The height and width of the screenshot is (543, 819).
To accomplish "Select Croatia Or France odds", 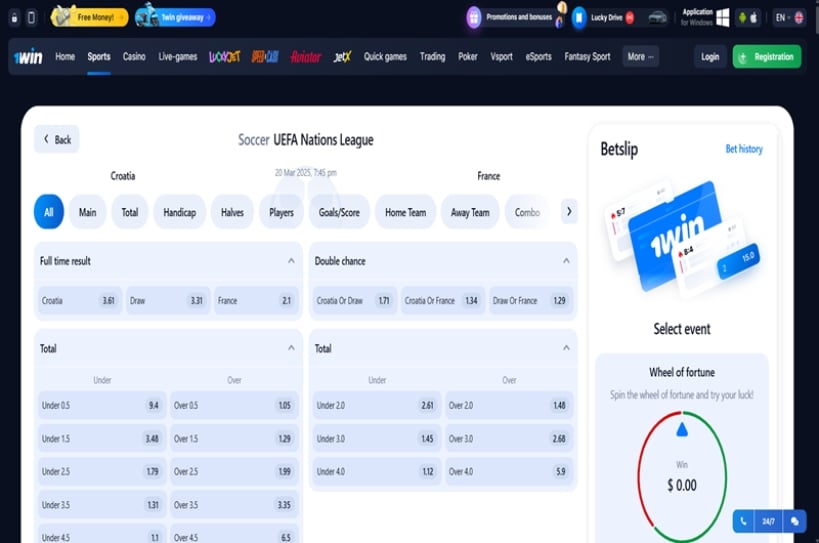I will (443, 301).
